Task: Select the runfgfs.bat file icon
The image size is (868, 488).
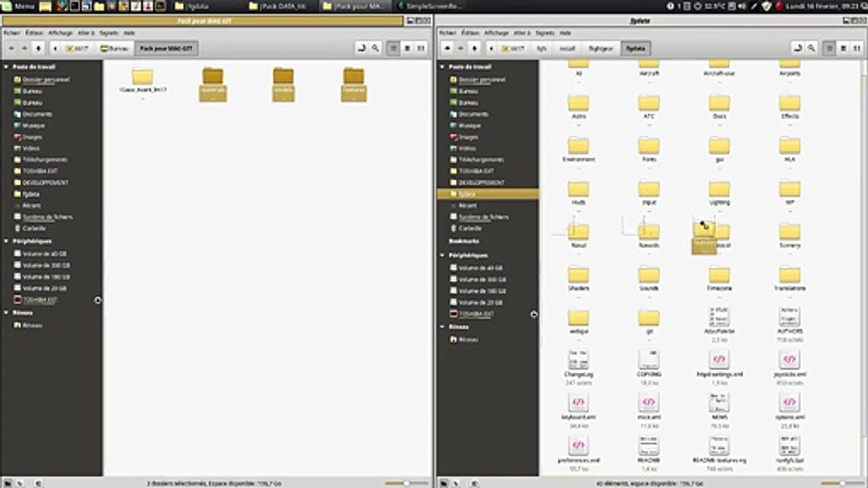Action: 789,446
